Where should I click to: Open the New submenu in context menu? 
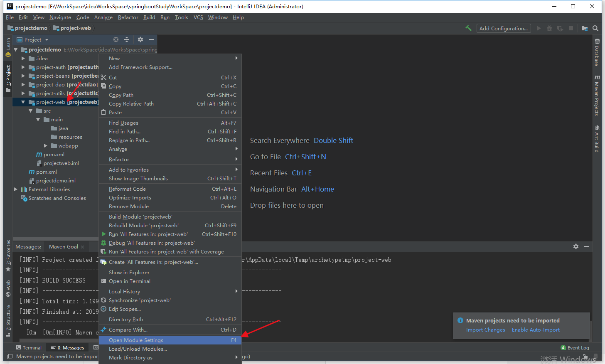[x=170, y=59]
